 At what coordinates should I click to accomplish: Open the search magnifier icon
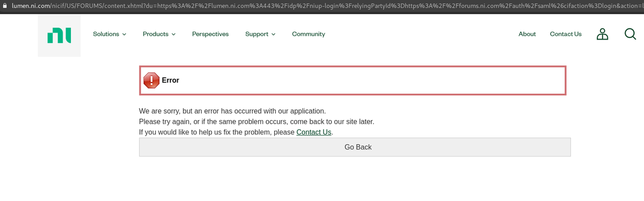(x=631, y=34)
